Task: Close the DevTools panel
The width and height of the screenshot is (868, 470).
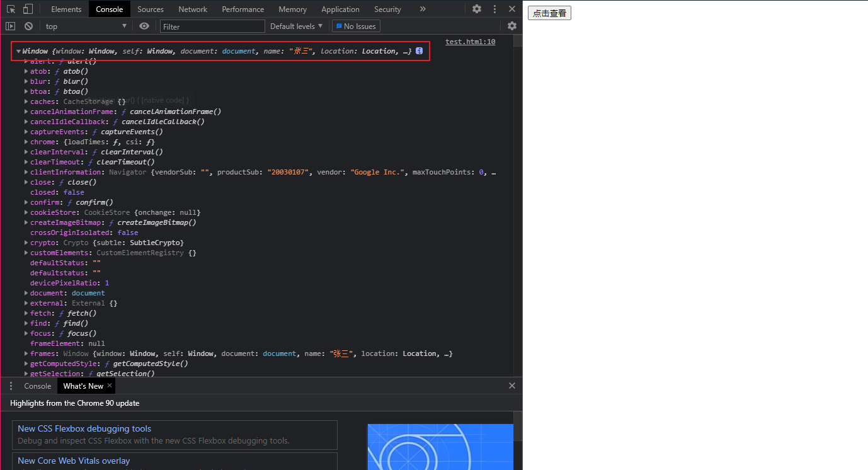Action: [512, 9]
